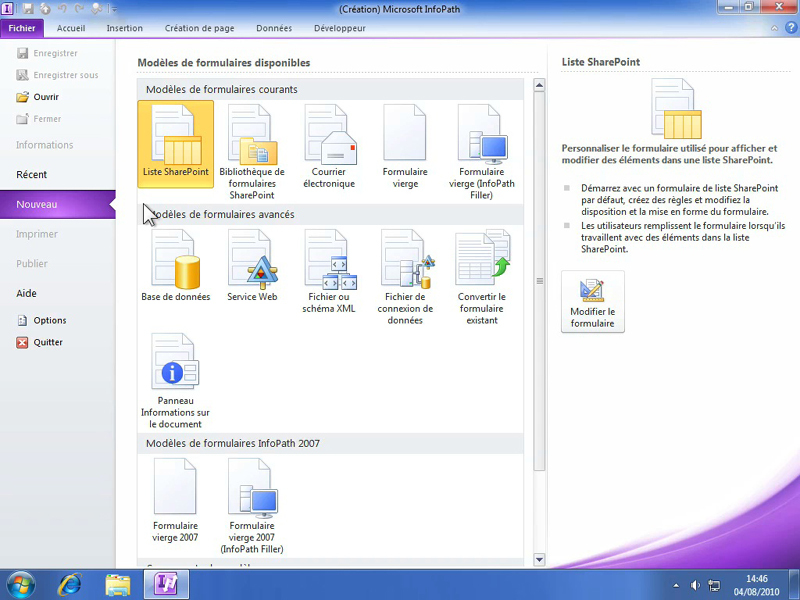Open the Informations section
Viewport: 800px width, 600px height.
click(45, 145)
